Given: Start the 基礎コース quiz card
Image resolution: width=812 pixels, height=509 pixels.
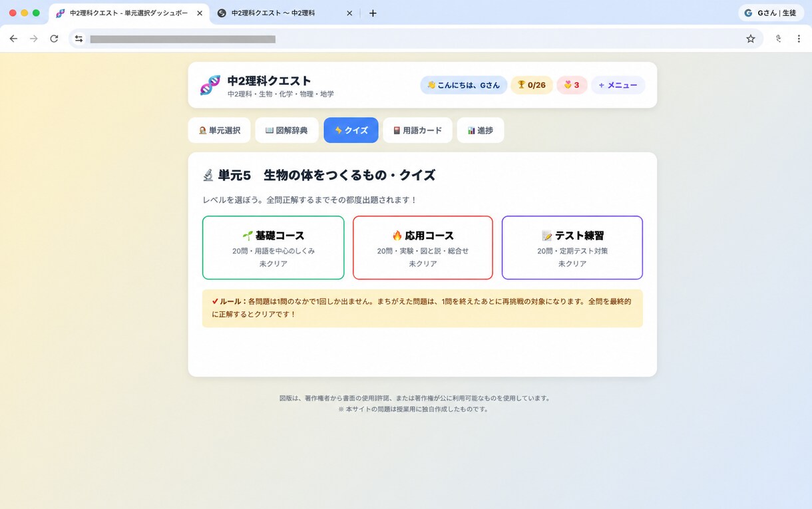Looking at the screenshot, I should [273, 248].
